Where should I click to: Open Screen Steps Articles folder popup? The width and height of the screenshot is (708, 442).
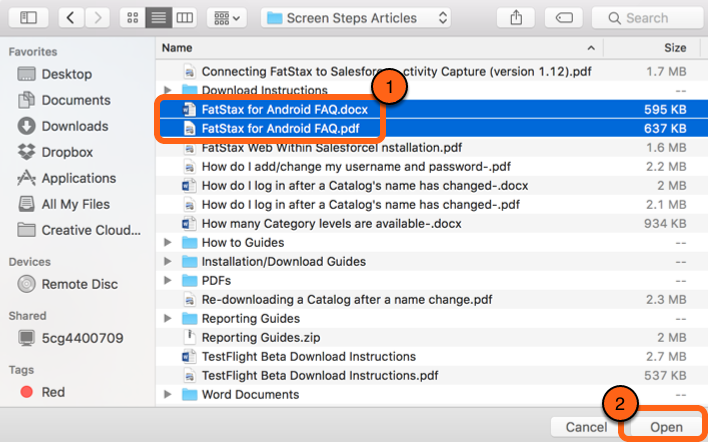(x=356, y=18)
